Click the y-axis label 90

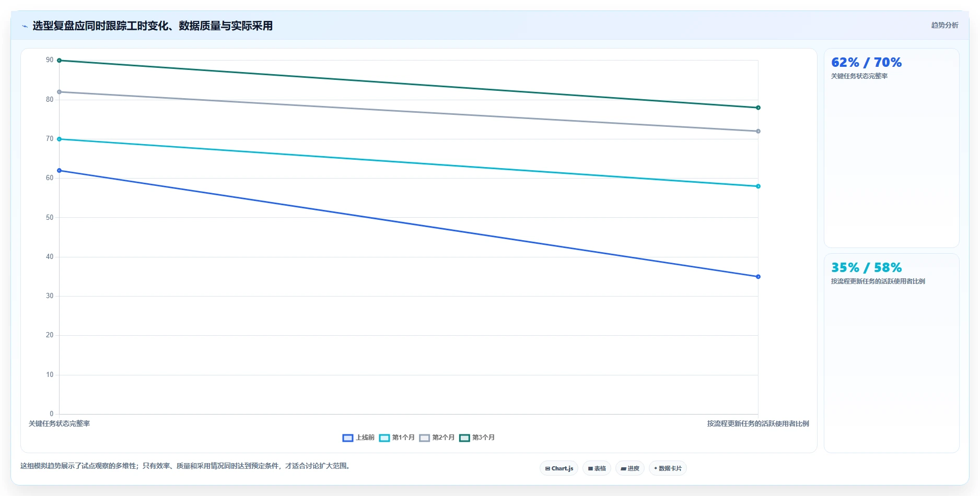(50, 60)
